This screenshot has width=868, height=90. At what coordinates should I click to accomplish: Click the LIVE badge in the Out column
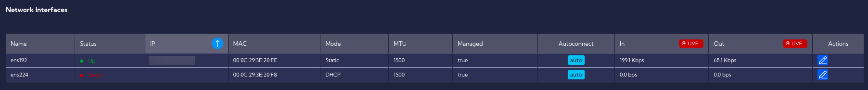pos(795,44)
